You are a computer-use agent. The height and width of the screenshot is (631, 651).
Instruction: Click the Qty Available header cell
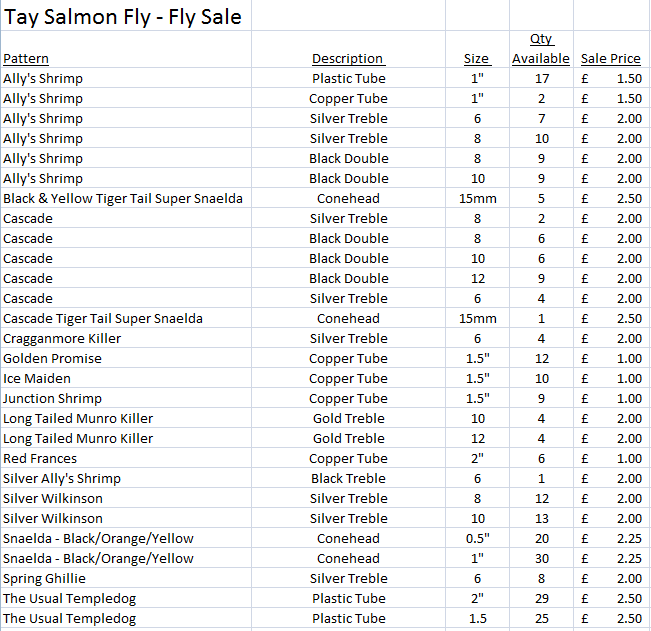pyautogui.click(x=541, y=49)
